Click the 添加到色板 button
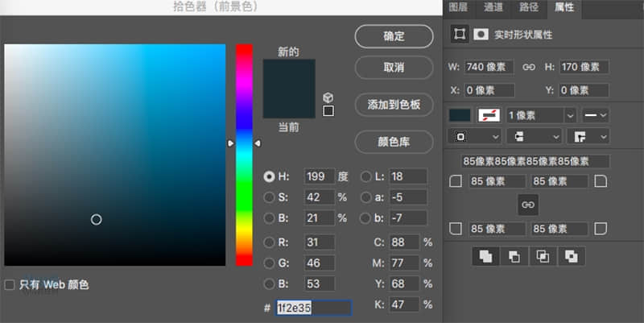 coord(394,105)
